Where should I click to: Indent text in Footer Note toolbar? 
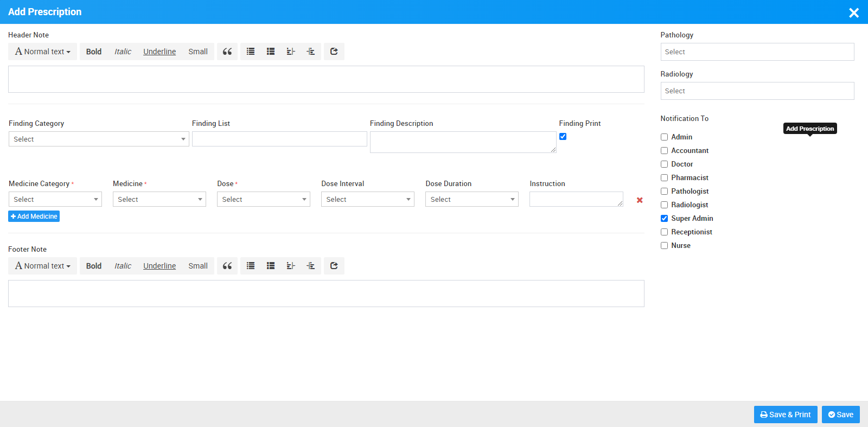tap(311, 266)
